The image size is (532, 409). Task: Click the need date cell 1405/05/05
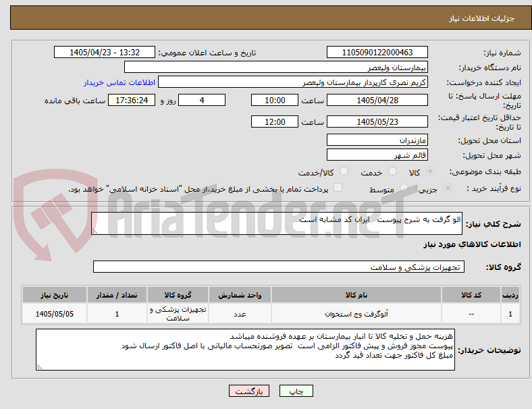tap(55, 314)
